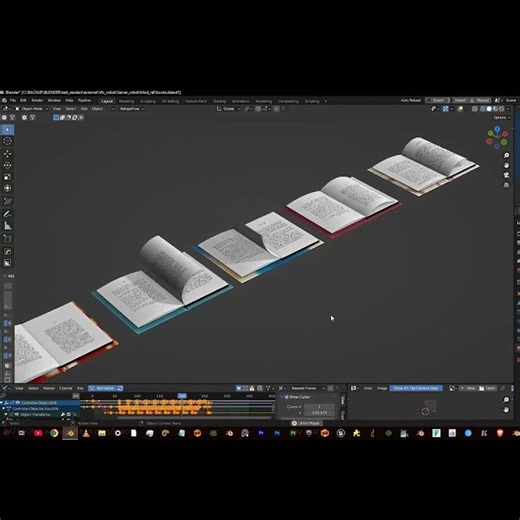Open the Object Mode dropdown
This screenshot has width=520, height=520.
pos(32,109)
